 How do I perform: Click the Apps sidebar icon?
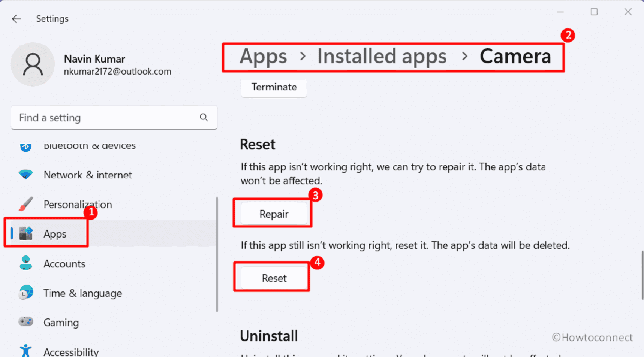click(x=26, y=234)
